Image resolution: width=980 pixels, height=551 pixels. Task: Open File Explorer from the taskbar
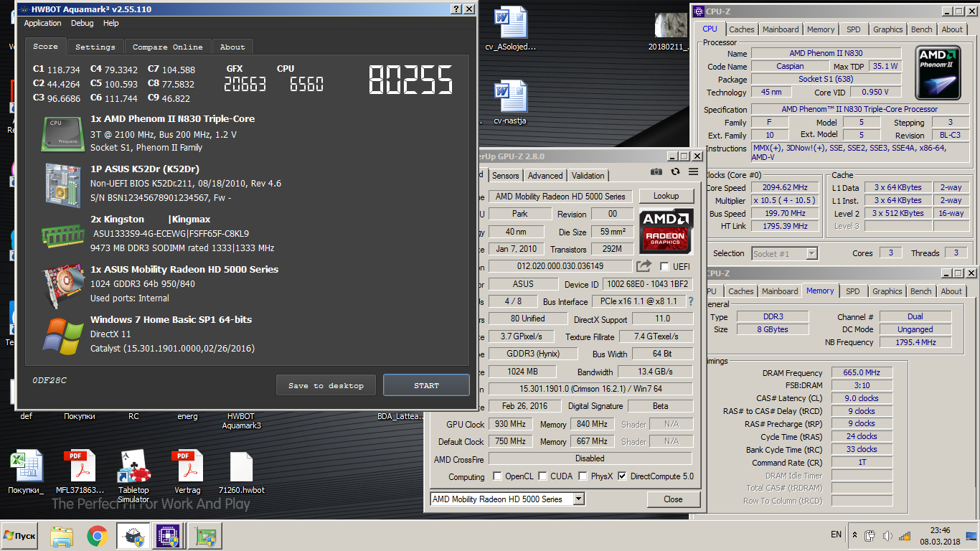(62, 536)
